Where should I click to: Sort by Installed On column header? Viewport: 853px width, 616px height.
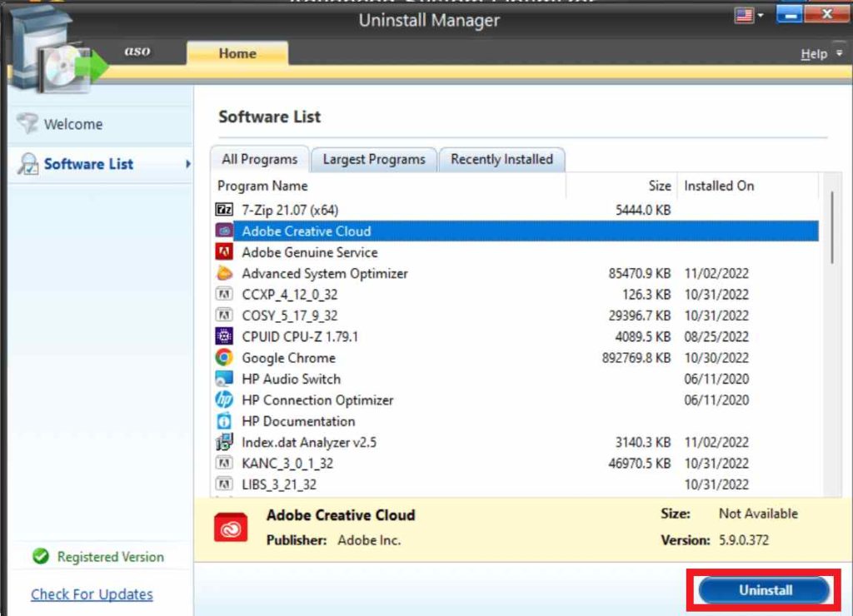point(748,186)
